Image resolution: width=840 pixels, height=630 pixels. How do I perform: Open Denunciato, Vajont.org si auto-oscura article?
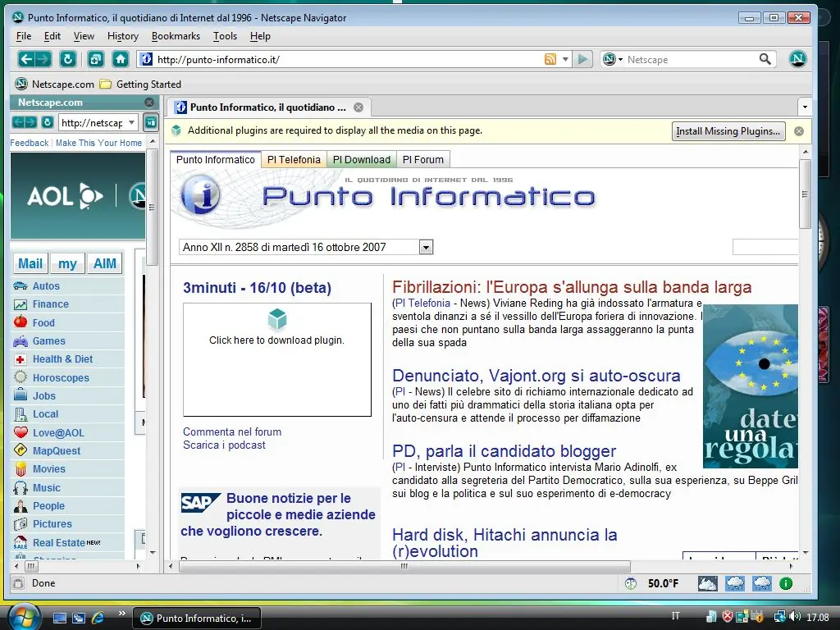[x=536, y=376]
